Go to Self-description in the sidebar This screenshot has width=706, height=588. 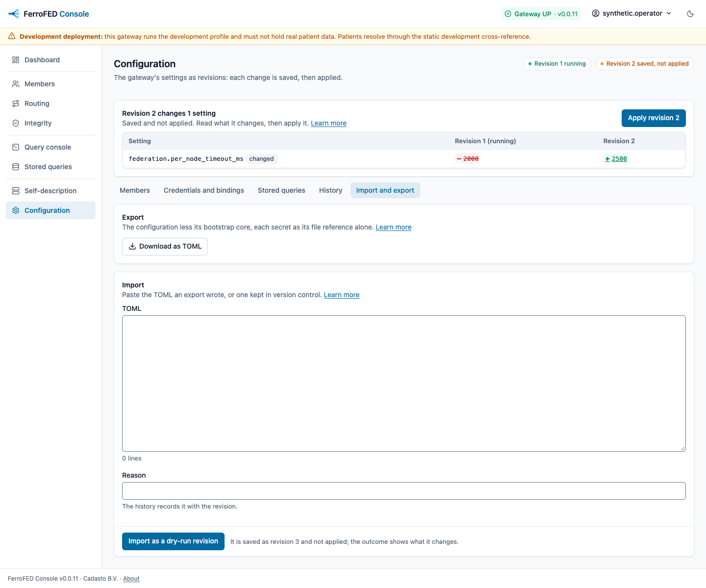[50, 191]
